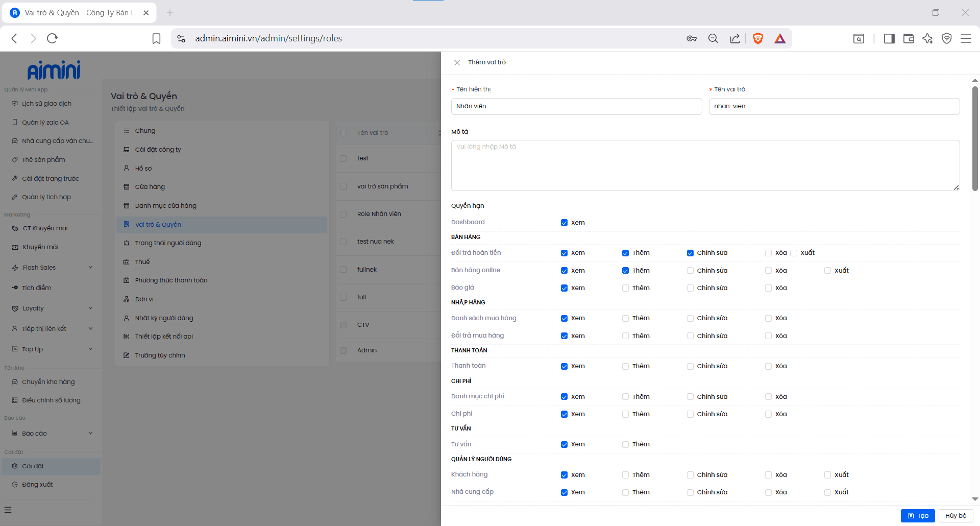Uncheck Xem checkbox for Dashboard

tap(564, 223)
